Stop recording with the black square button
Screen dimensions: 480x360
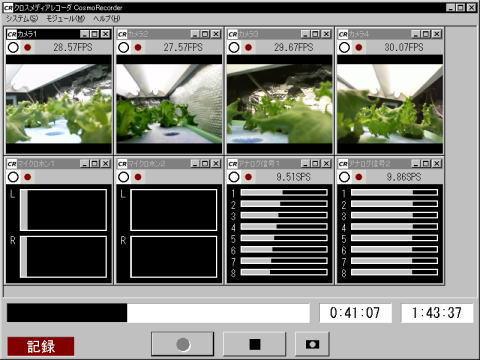[x=255, y=344]
